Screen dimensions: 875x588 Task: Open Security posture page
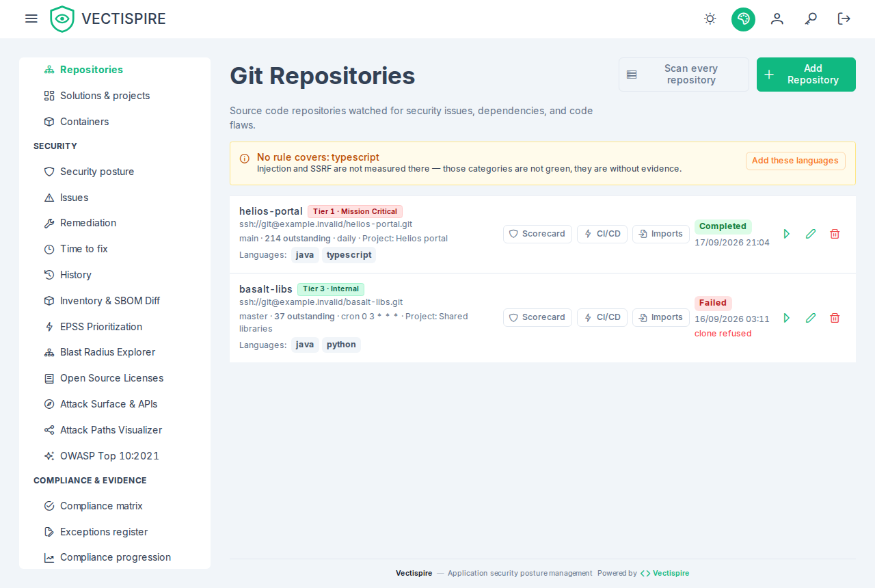click(x=115, y=172)
